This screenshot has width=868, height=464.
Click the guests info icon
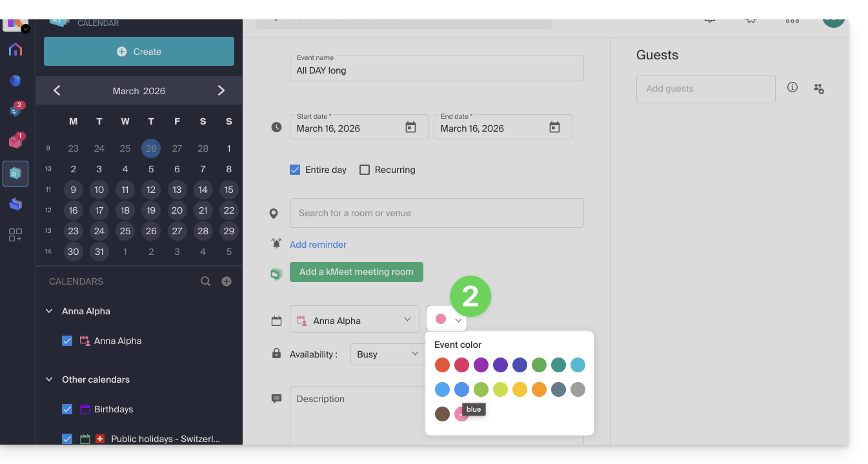pos(792,88)
